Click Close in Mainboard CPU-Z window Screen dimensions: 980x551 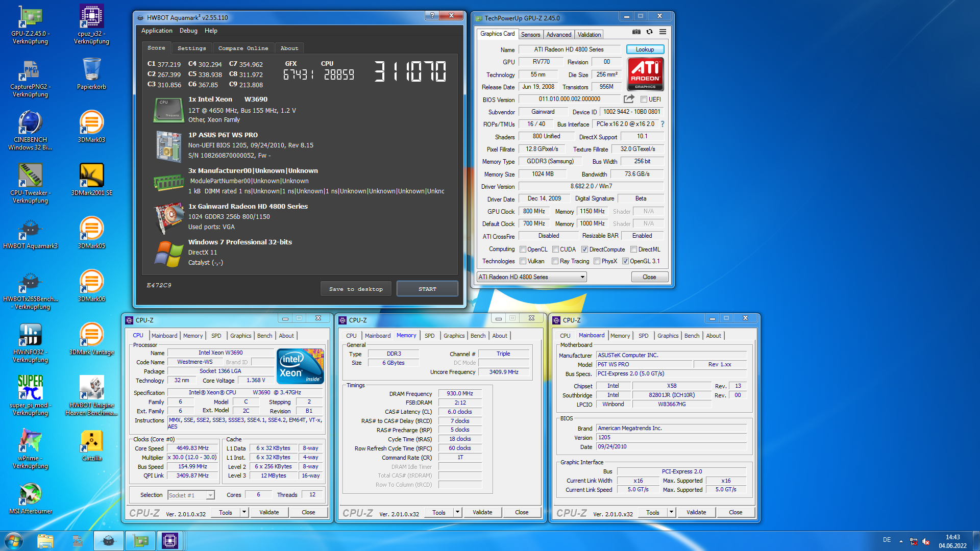click(x=736, y=512)
